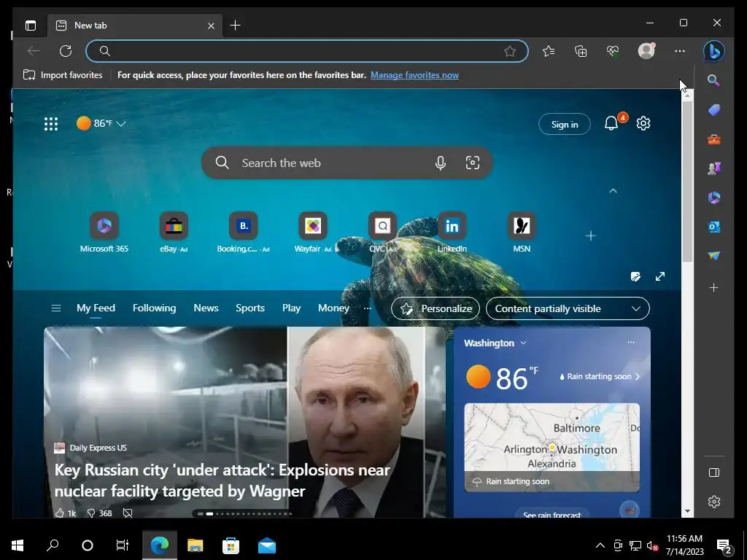Toggle the sidebar hide icon
Image resolution: width=747 pixels, height=560 pixels.
pos(713,472)
